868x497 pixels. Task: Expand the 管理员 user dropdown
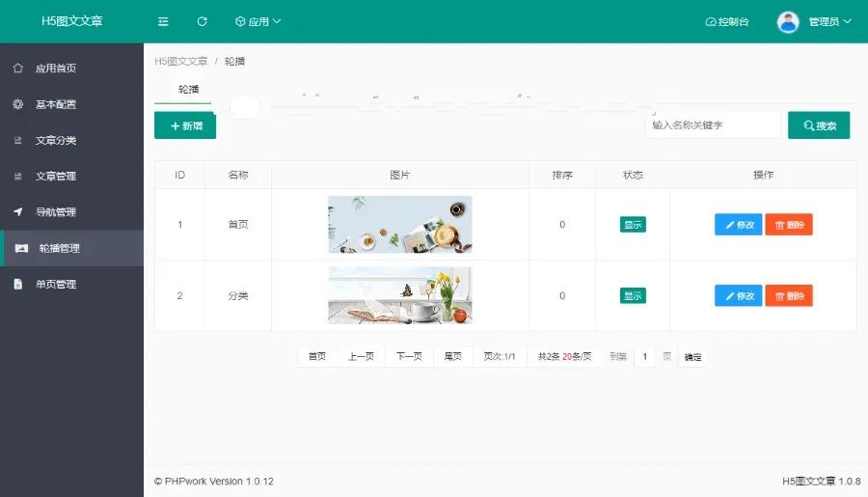click(x=829, y=21)
